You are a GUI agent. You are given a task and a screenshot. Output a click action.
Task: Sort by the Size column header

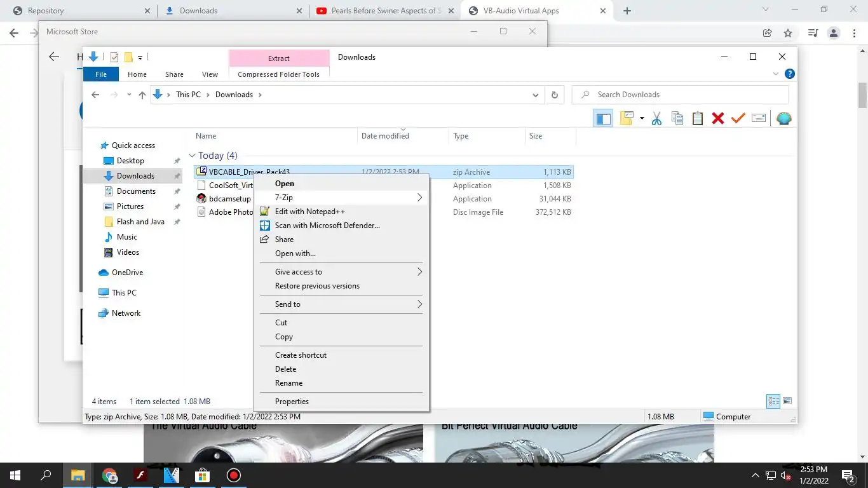click(550, 136)
